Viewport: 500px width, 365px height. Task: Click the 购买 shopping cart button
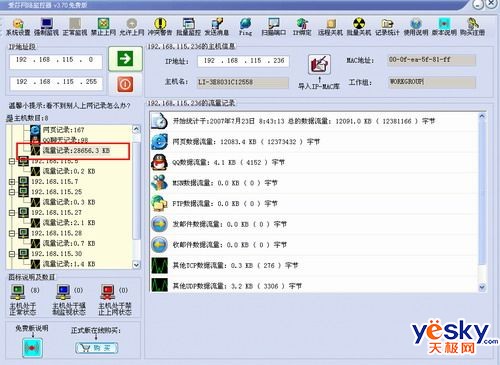[x=97, y=348]
